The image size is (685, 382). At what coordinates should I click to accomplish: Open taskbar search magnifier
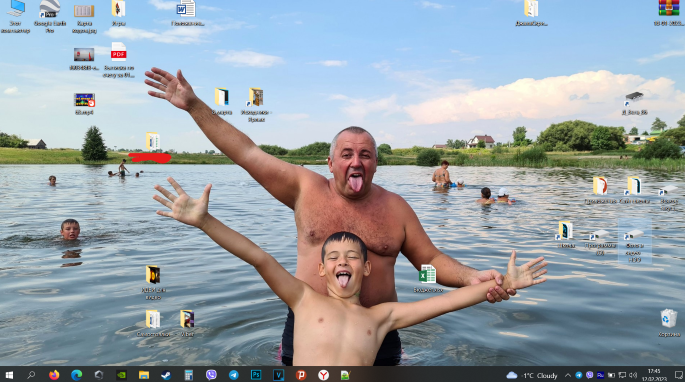coord(31,375)
